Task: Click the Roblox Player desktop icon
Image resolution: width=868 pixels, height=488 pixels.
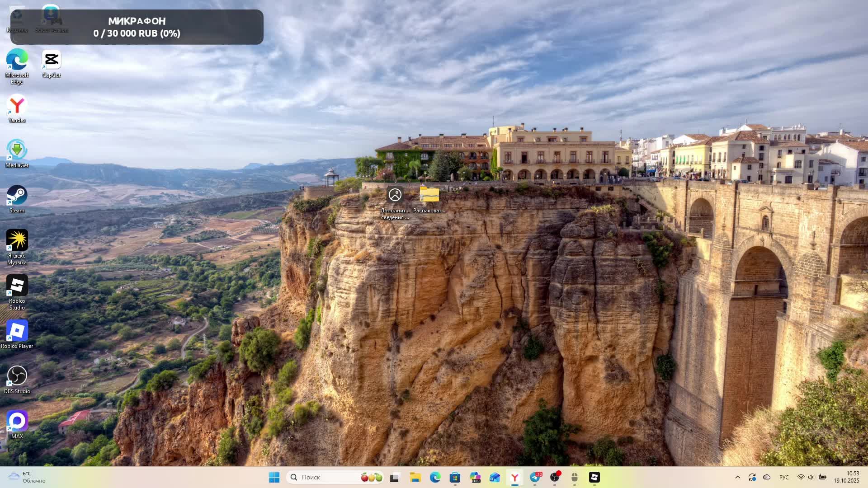Action: click(x=17, y=331)
